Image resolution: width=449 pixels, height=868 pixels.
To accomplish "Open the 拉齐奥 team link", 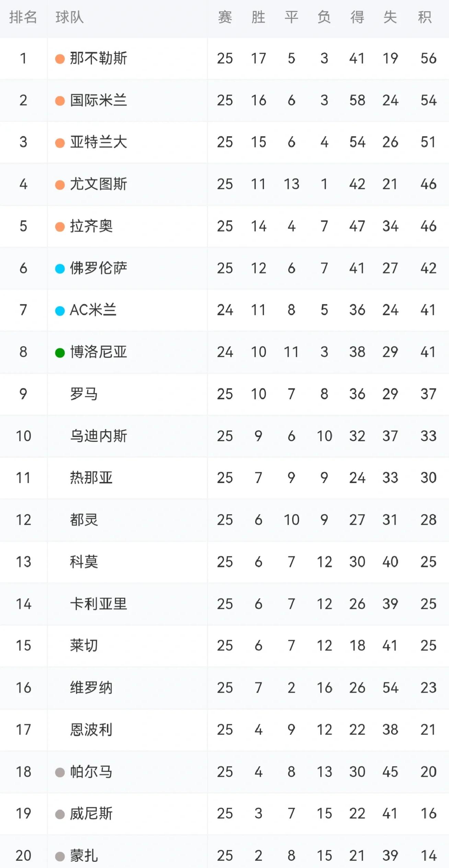I will point(91,226).
